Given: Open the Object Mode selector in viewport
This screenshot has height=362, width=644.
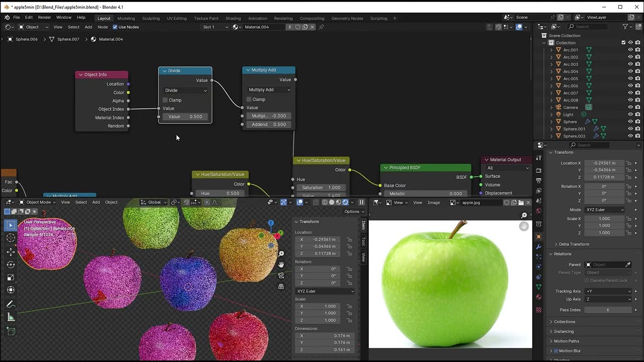Looking at the screenshot, I should [38, 202].
